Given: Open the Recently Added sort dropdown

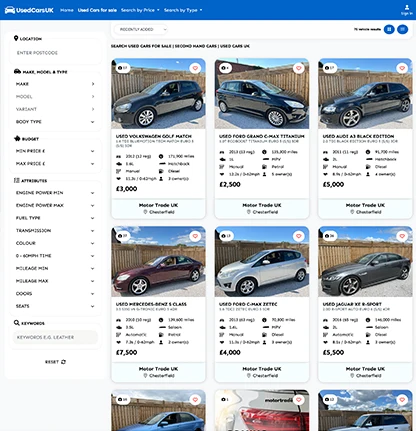Looking at the screenshot, I should click(141, 29).
